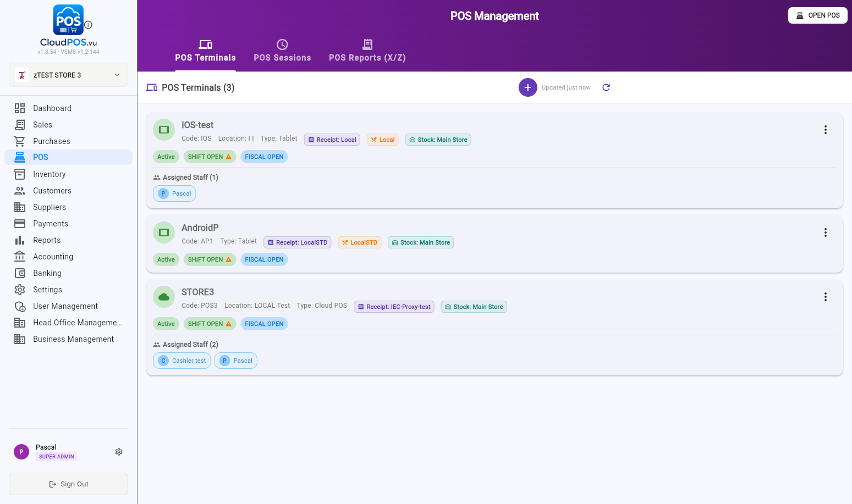The width and height of the screenshot is (852, 504).
Task: Switch to the POS Reports (X/Z) tab
Action: click(367, 51)
